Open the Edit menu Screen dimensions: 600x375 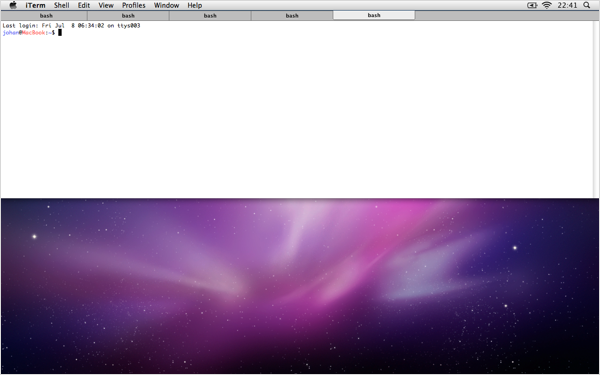point(84,5)
